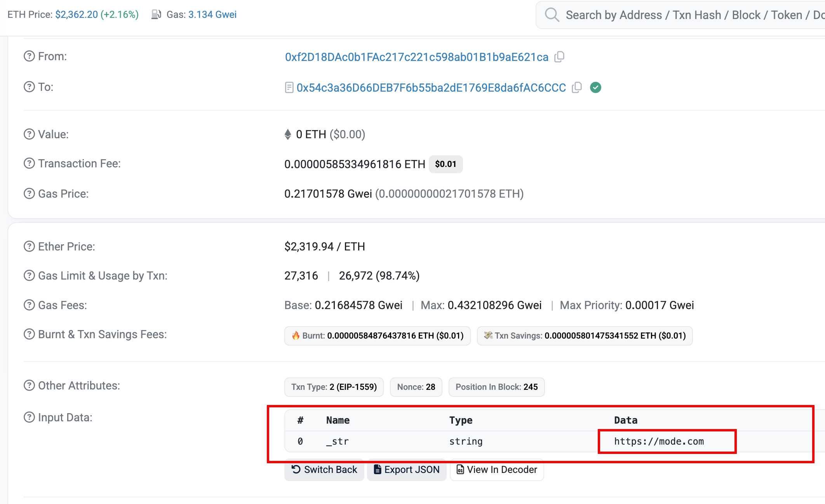The width and height of the screenshot is (825, 504).
Task: Click the _str parameter name cell
Action: (x=338, y=441)
